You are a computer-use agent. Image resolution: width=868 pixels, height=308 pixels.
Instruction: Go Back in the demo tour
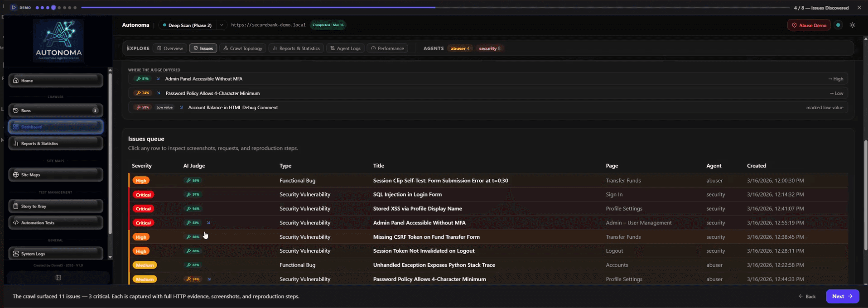[807, 296]
